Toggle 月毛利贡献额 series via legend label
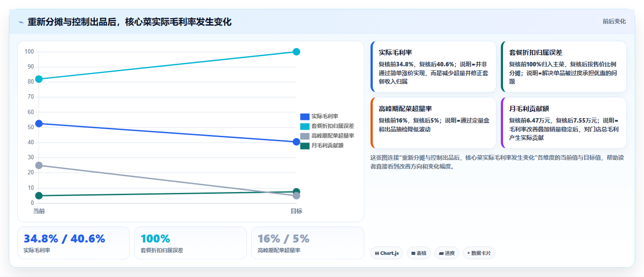The height and width of the screenshot is (277, 644). [327, 146]
